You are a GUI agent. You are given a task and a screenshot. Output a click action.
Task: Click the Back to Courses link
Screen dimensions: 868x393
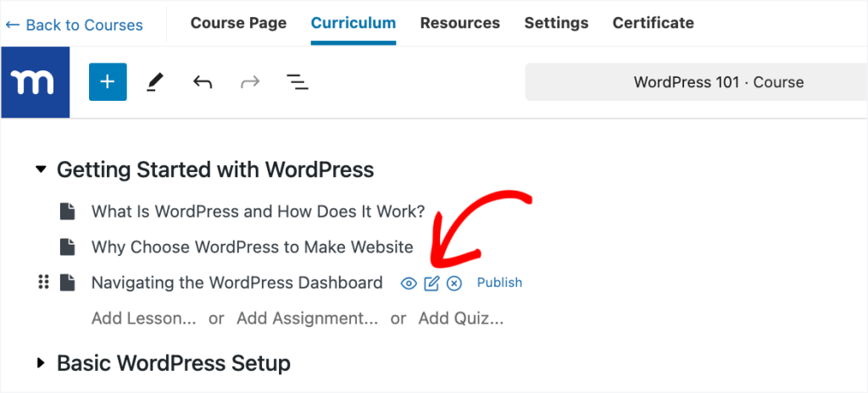pyautogui.click(x=74, y=25)
